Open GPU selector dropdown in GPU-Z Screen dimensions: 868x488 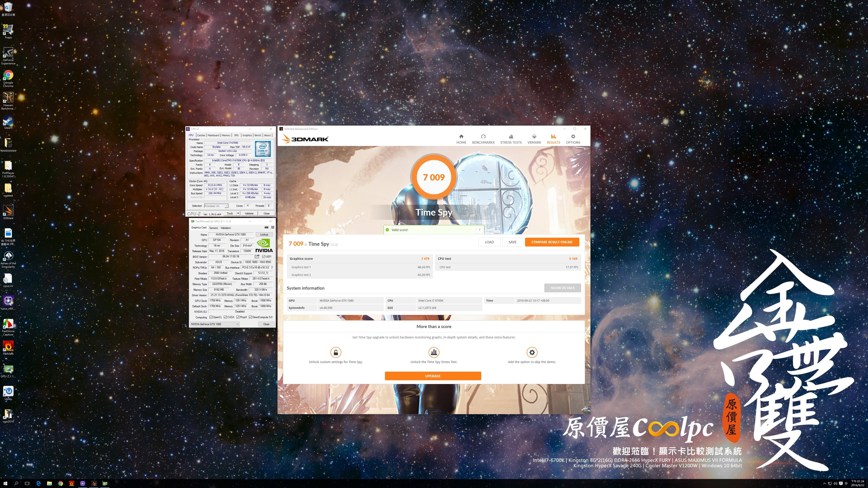215,324
